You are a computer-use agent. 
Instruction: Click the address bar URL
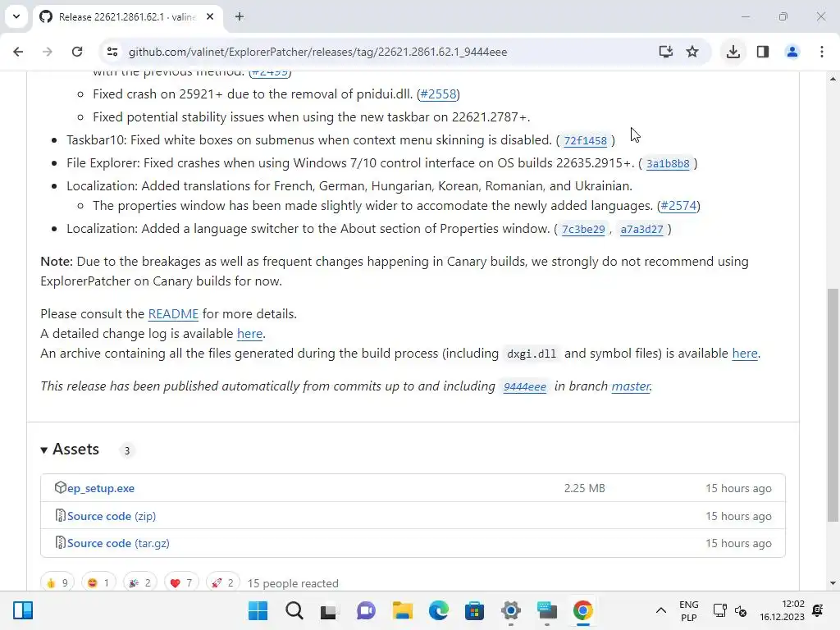pos(317,52)
